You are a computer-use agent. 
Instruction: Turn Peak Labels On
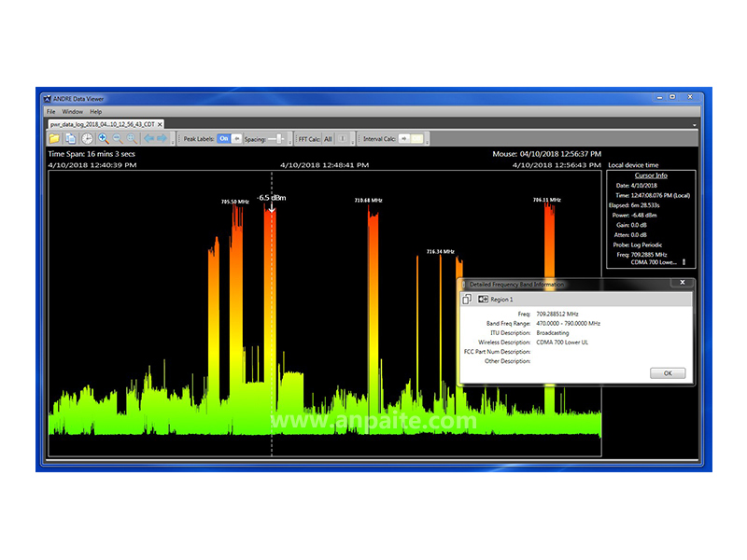[223, 138]
